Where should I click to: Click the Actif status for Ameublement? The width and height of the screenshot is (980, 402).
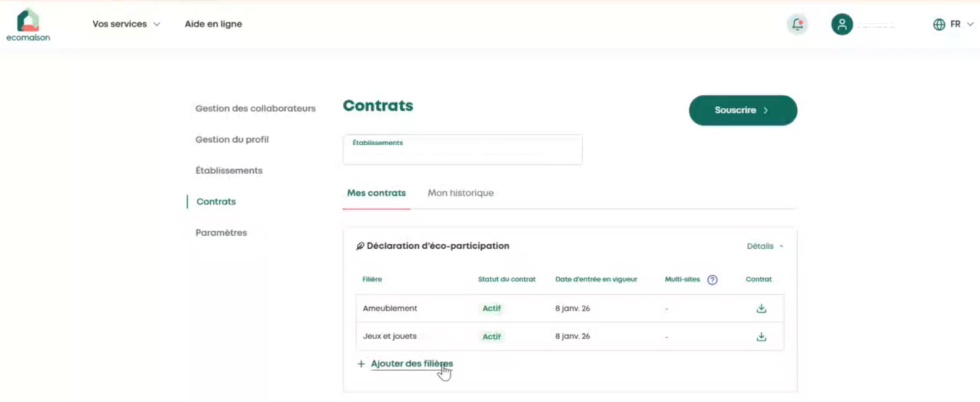[x=492, y=308]
